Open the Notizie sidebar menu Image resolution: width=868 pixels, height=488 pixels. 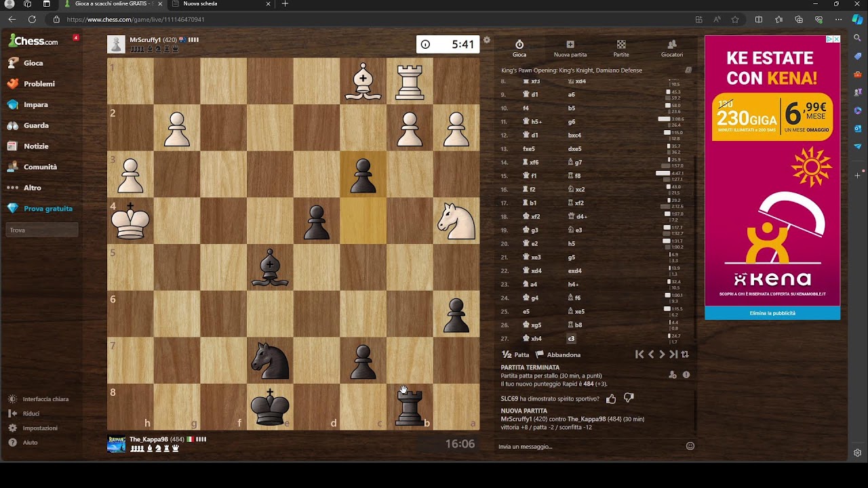[28, 146]
